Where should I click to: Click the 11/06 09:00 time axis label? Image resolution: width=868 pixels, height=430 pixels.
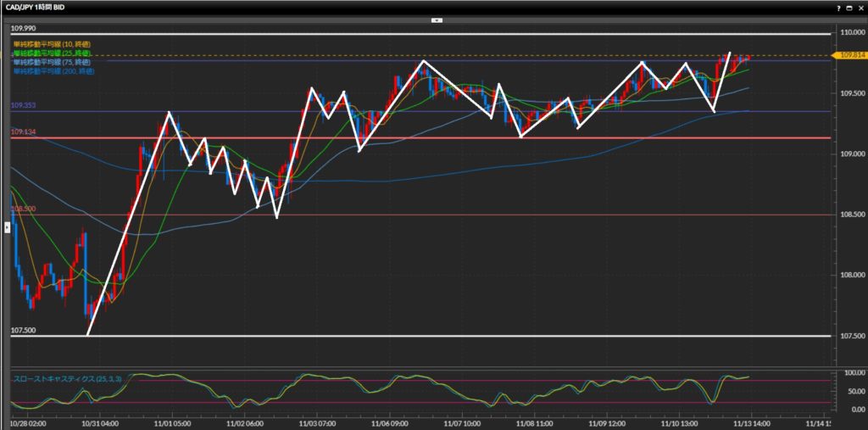click(389, 422)
